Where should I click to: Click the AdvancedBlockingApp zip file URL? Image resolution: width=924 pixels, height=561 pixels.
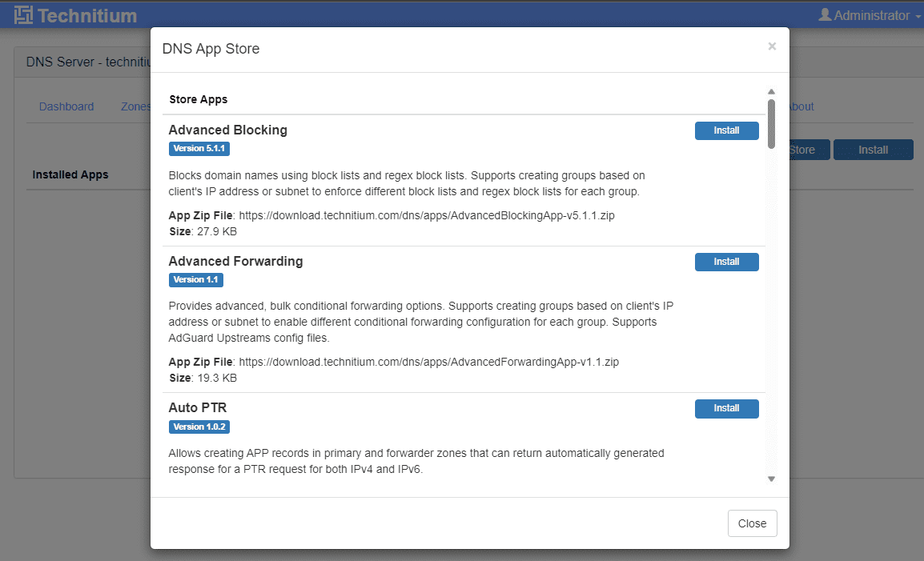coord(427,215)
